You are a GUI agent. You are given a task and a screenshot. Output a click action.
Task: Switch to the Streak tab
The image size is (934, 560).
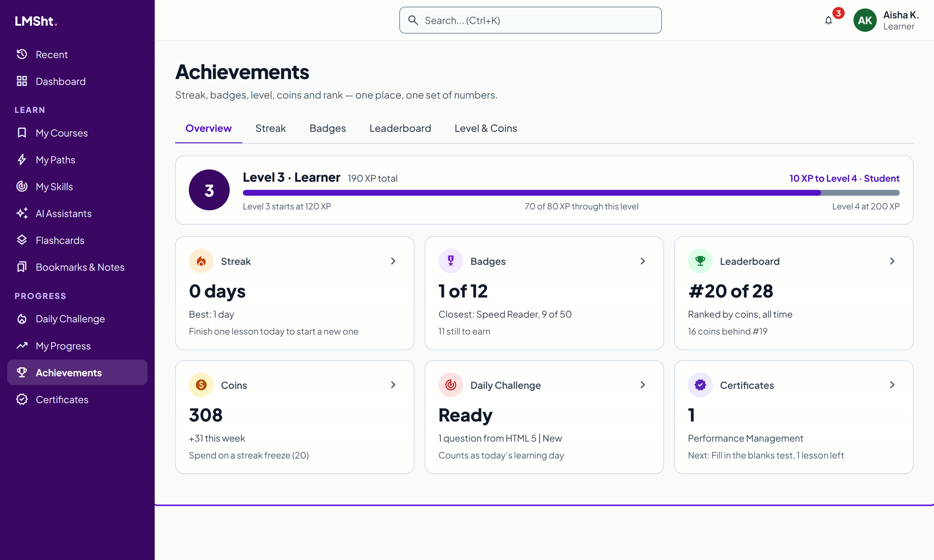(270, 128)
